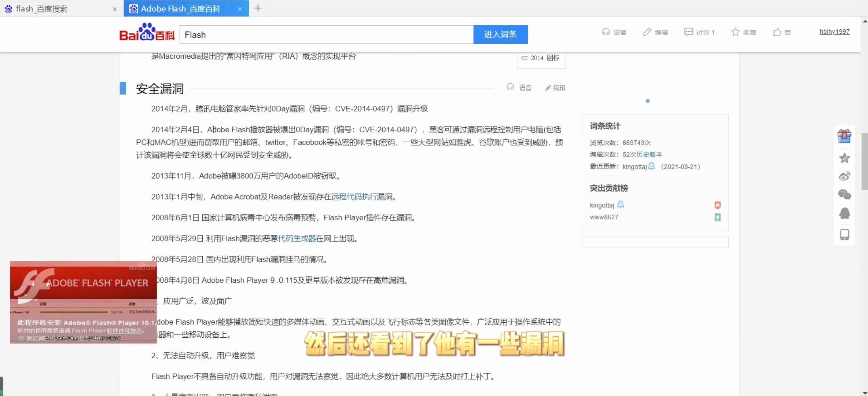This screenshot has width=868, height=396.
Task: Open contributor www8627 profile
Action: [x=604, y=217]
